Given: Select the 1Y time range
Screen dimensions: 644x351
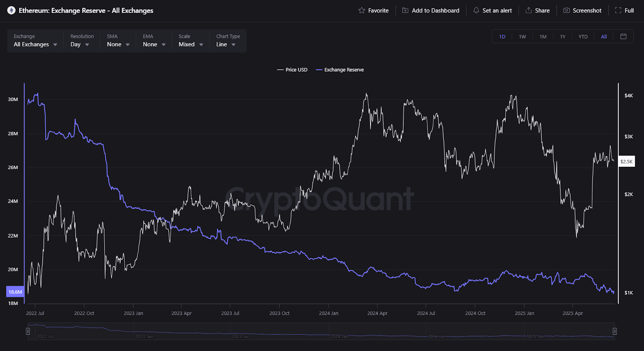Looking at the screenshot, I should tap(563, 37).
